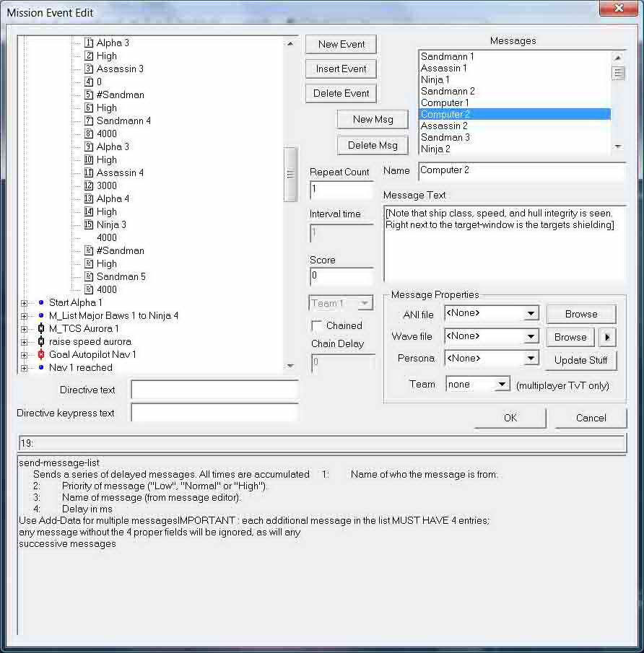Click the chain icon beside raise speed aurora
Viewport: 644px width, 653px height.
click(x=41, y=341)
